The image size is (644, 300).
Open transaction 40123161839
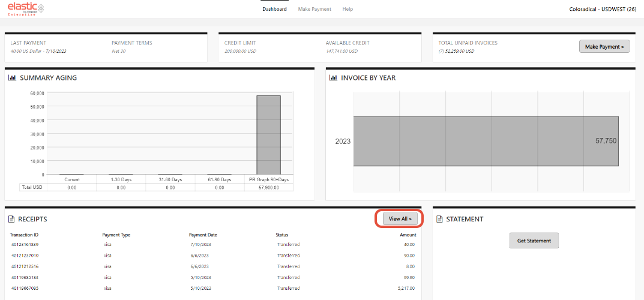(x=25, y=245)
